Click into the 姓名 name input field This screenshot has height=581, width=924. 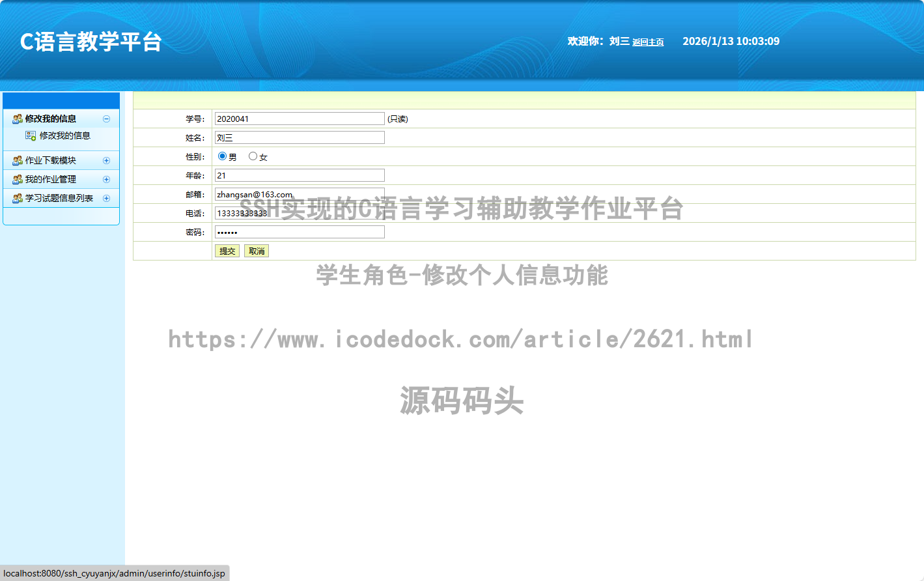(x=300, y=137)
